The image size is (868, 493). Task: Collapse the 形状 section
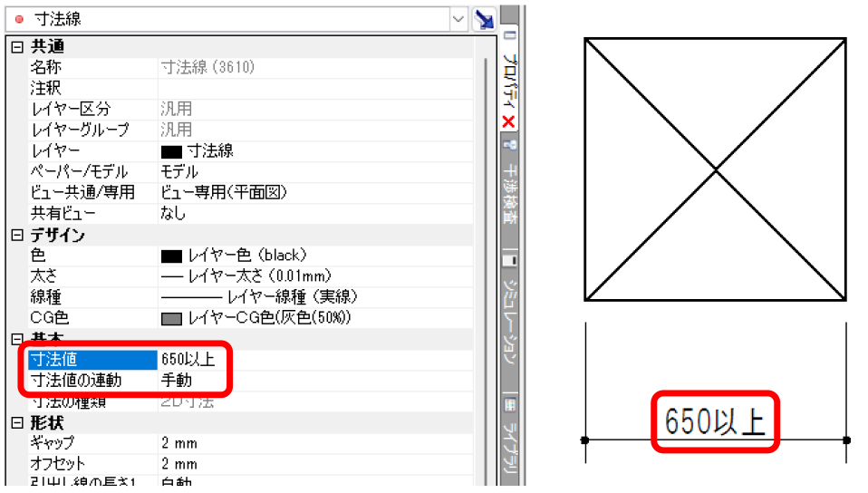17,422
